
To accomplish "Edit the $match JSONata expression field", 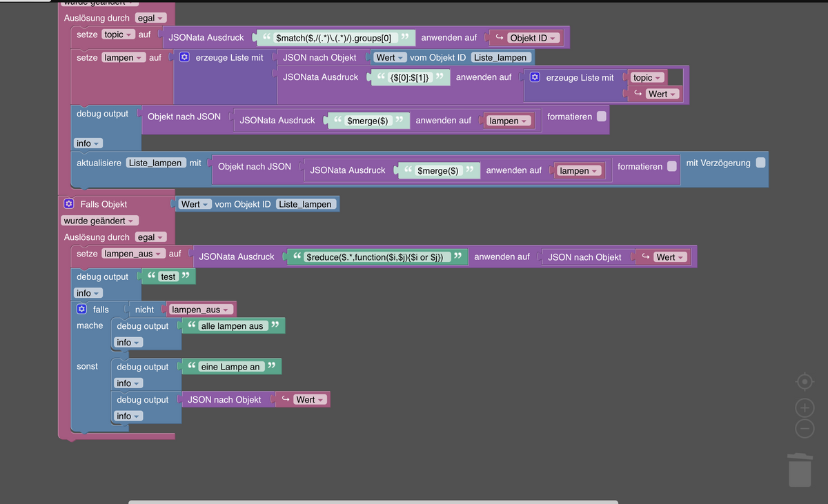I will pos(335,38).
